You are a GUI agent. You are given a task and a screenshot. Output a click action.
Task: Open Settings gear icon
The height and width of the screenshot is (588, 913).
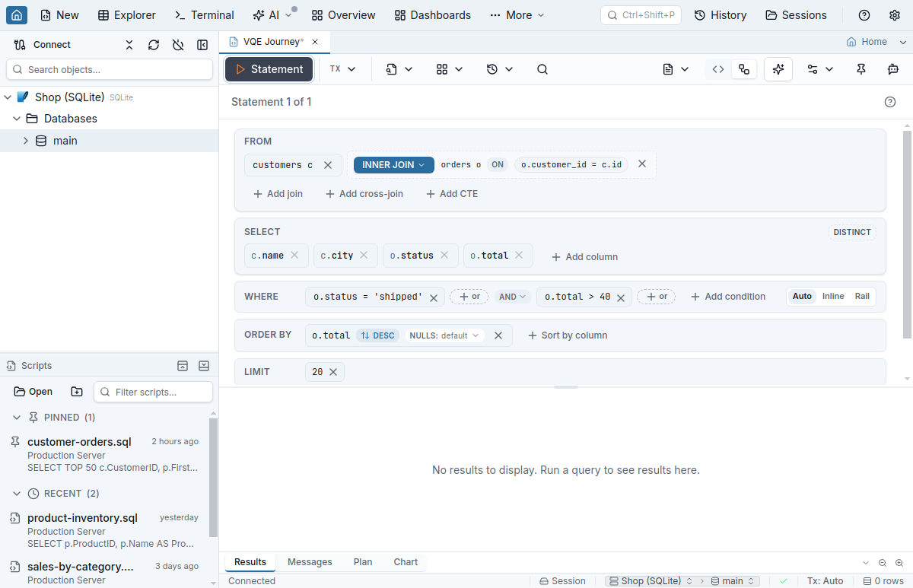pyautogui.click(x=895, y=15)
